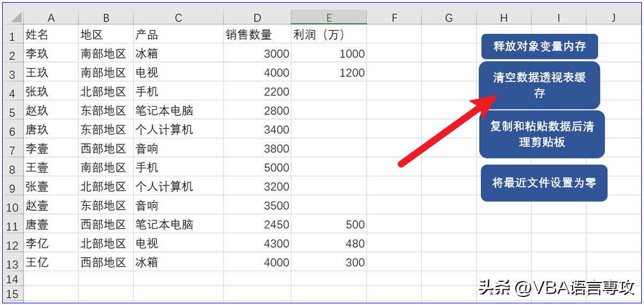This screenshot has width=644, height=305.
Task: Select column D header
Action: click(x=257, y=18)
